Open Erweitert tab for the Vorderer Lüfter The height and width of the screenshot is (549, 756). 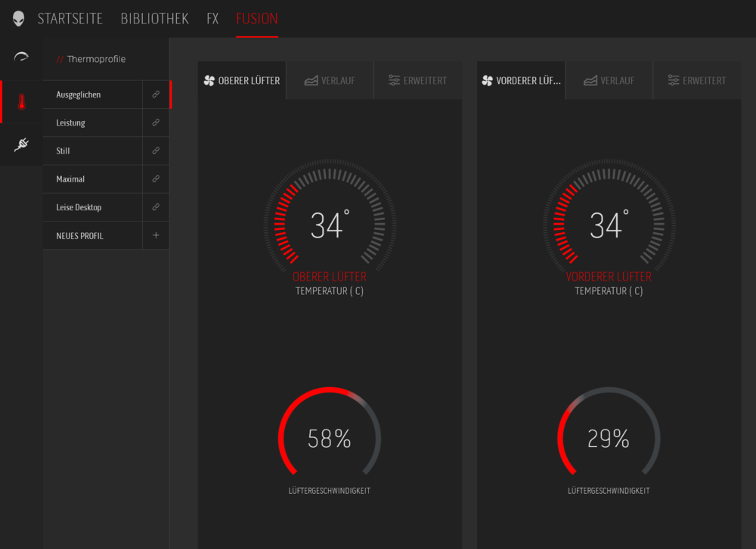click(696, 81)
